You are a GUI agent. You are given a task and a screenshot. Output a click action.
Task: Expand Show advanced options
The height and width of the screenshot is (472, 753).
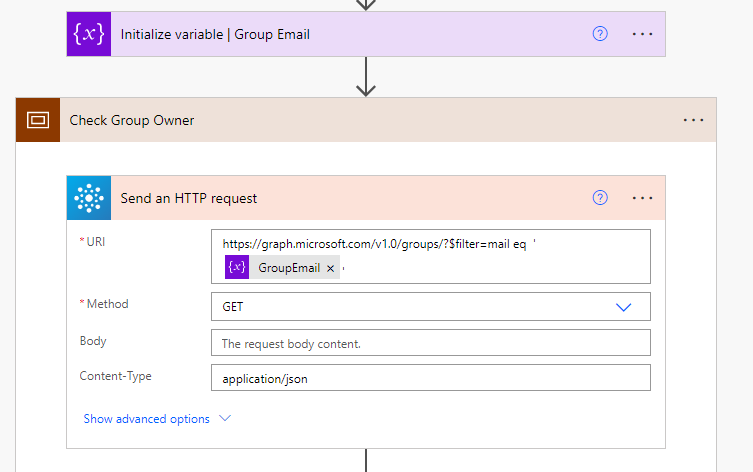[146, 419]
